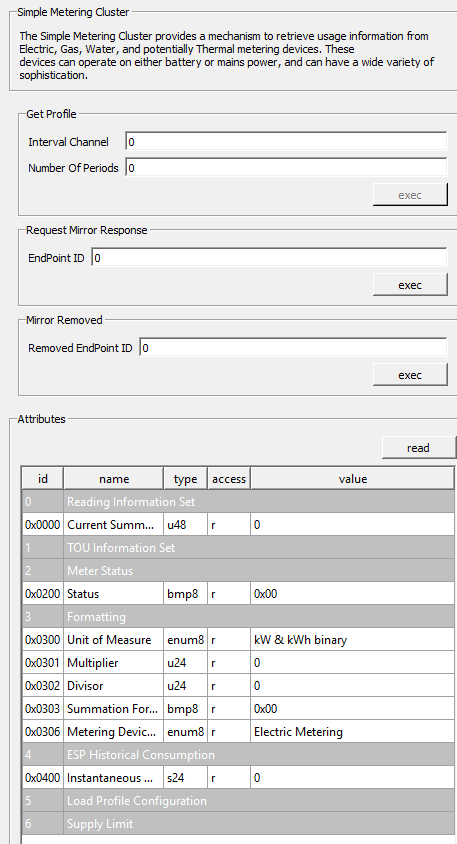Select the Current Summation attribute row

click(x=238, y=524)
